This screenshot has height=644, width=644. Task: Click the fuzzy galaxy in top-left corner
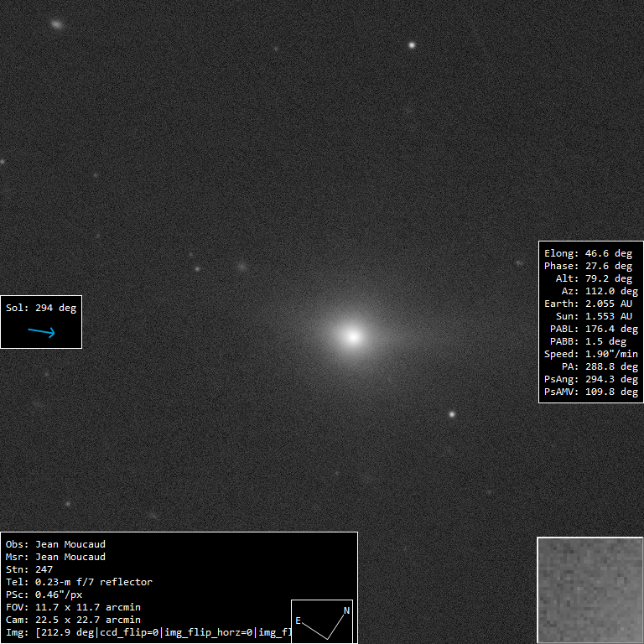click(x=56, y=24)
